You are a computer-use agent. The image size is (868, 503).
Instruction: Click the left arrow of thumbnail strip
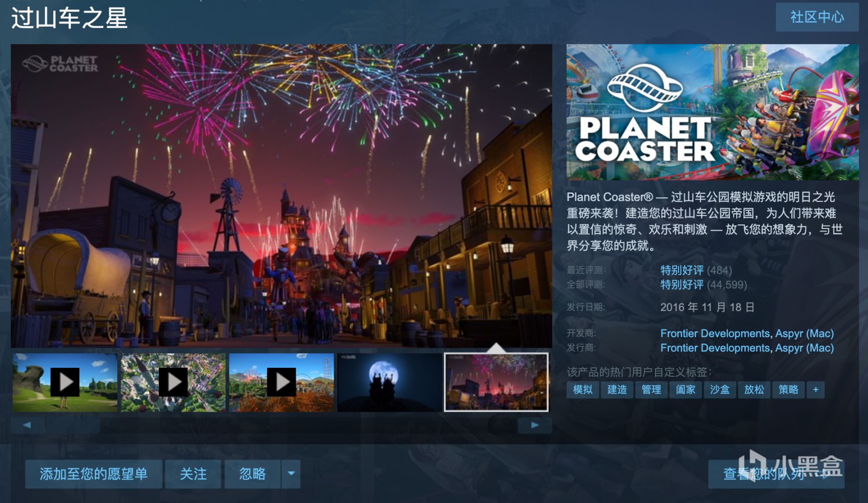(28, 425)
